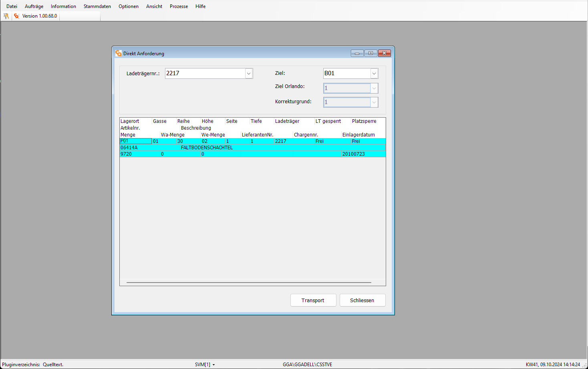
Task: Close the Direkt Anforderung window
Action: pos(384,53)
